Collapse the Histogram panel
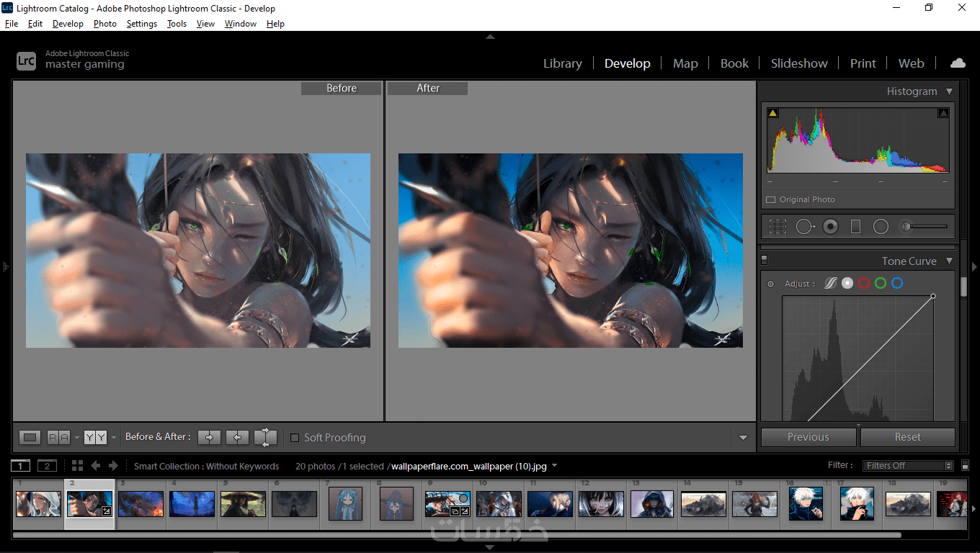980x553 pixels. tap(949, 91)
